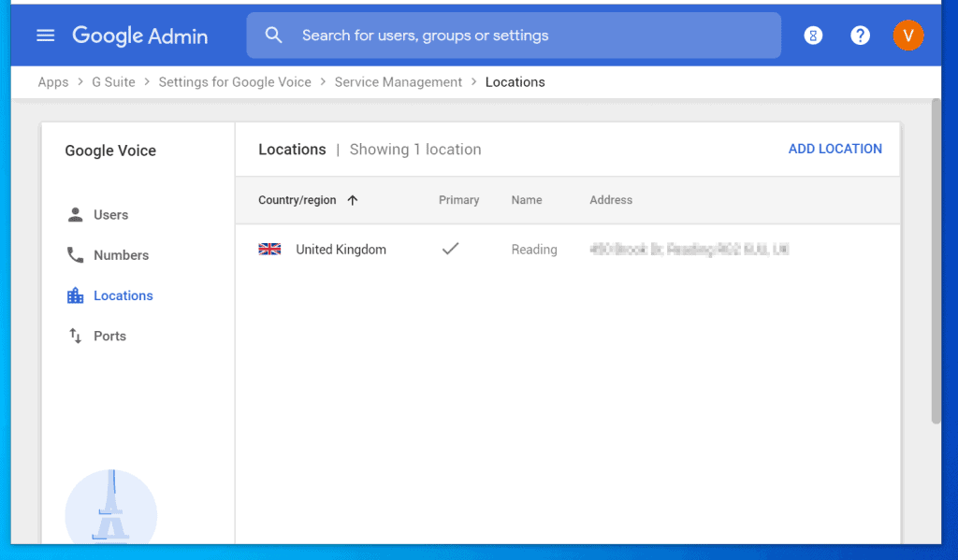
Task: Click the search magnifier icon
Action: [x=274, y=36]
